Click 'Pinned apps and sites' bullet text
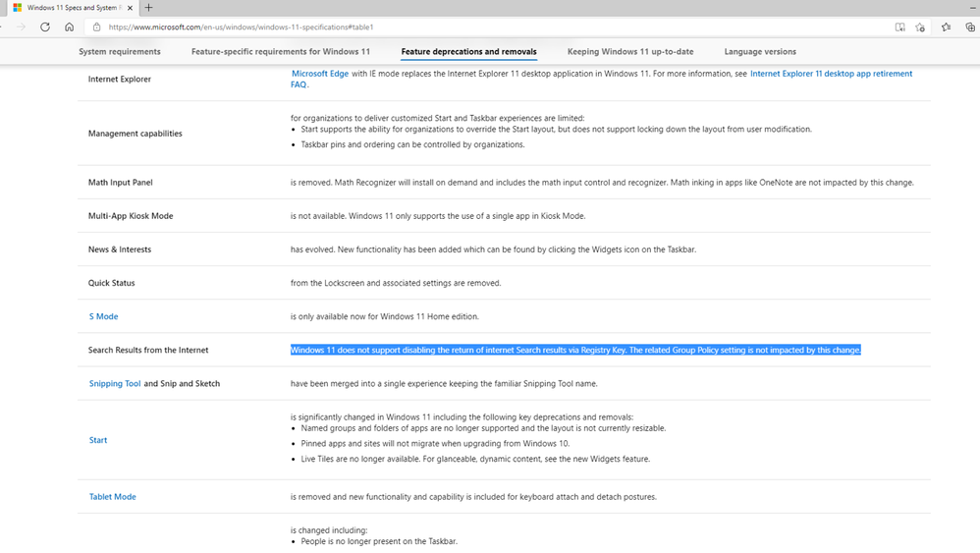 [x=435, y=444]
